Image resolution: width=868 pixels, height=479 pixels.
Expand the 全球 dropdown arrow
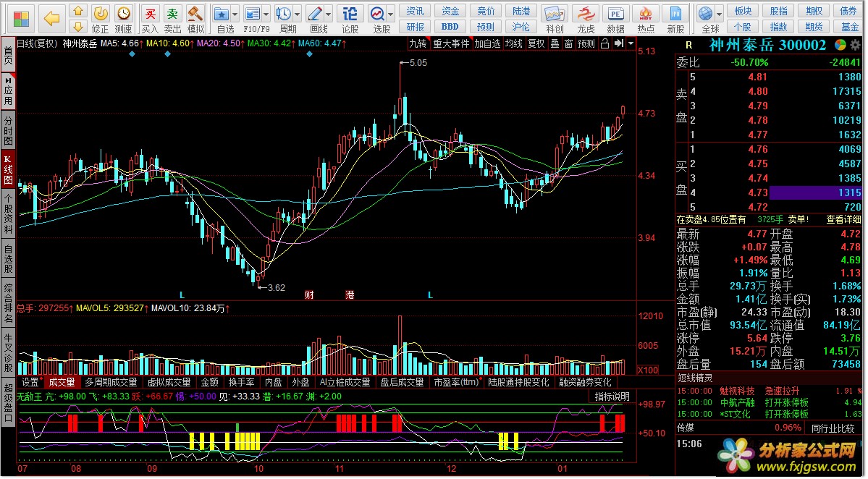click(719, 14)
